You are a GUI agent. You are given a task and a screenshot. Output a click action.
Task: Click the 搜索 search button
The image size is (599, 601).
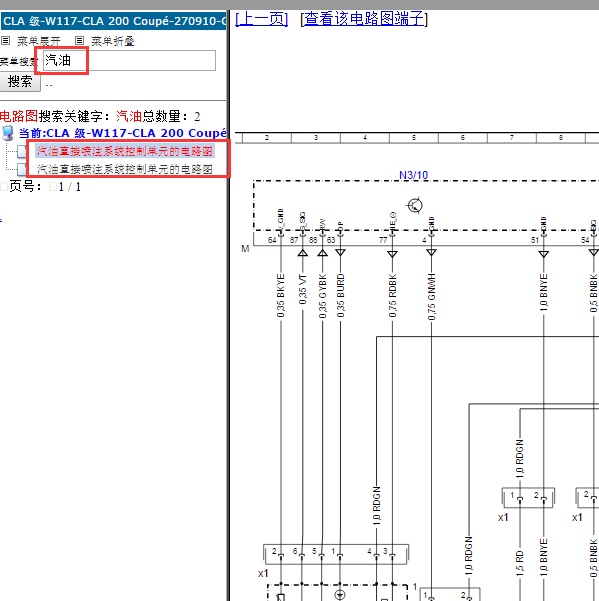20,82
